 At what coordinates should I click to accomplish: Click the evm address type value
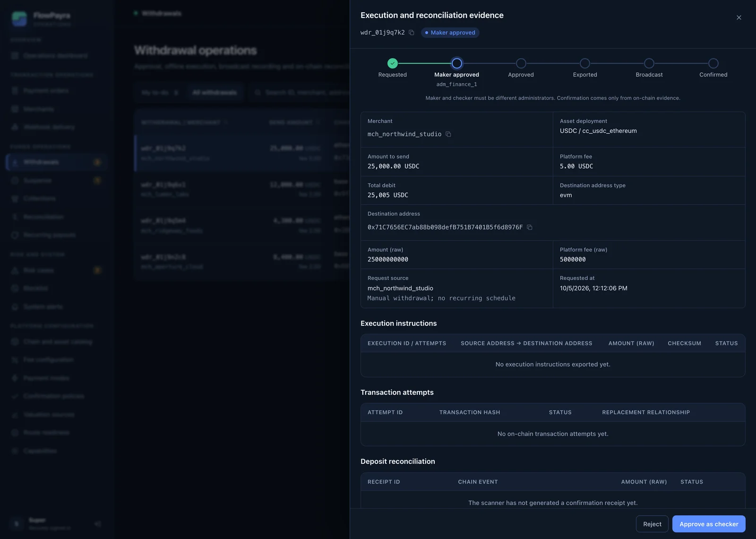[566, 195]
